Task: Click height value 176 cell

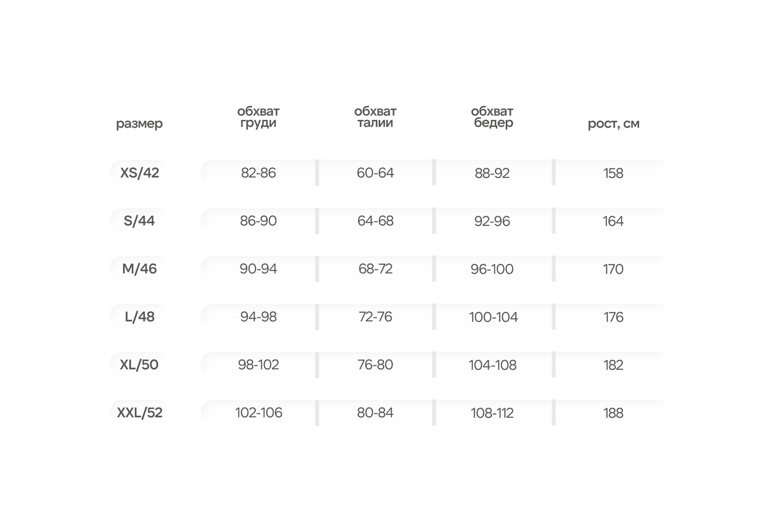Action: (x=613, y=317)
